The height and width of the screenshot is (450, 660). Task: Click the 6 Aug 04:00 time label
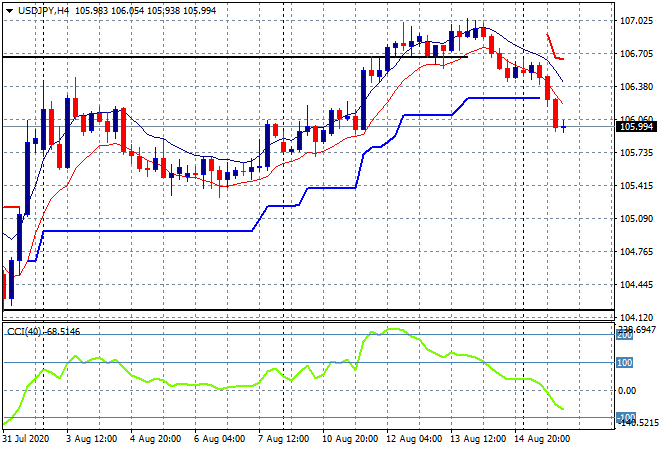(x=219, y=439)
